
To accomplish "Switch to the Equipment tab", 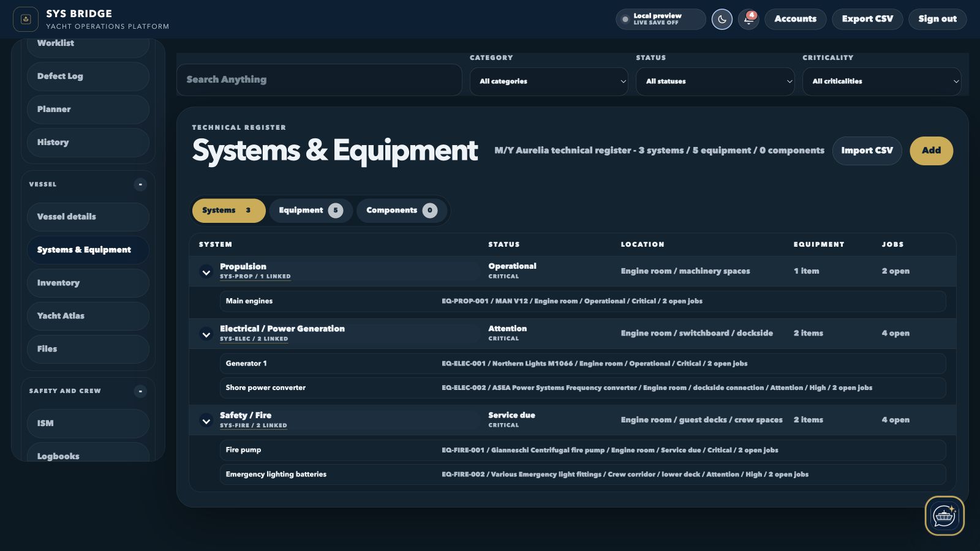I will coord(311,211).
